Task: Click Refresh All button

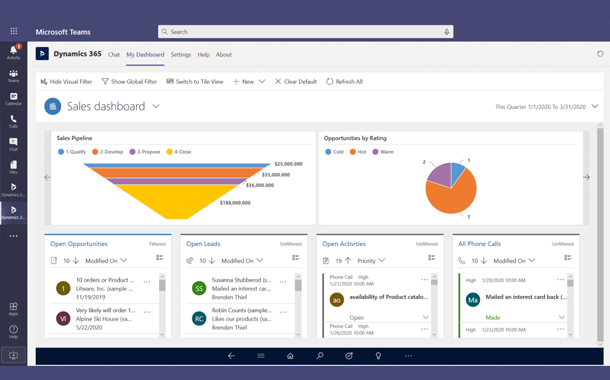Action: tap(345, 82)
